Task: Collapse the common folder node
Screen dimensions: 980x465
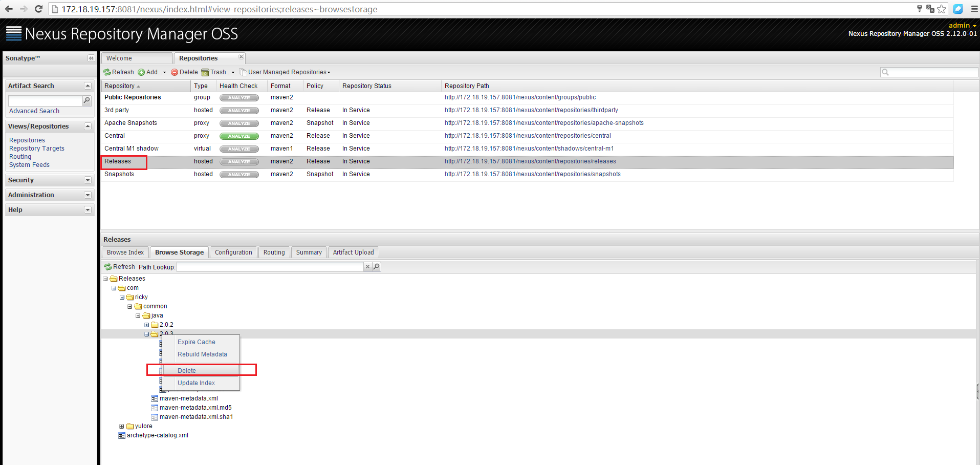Action: [130, 307]
